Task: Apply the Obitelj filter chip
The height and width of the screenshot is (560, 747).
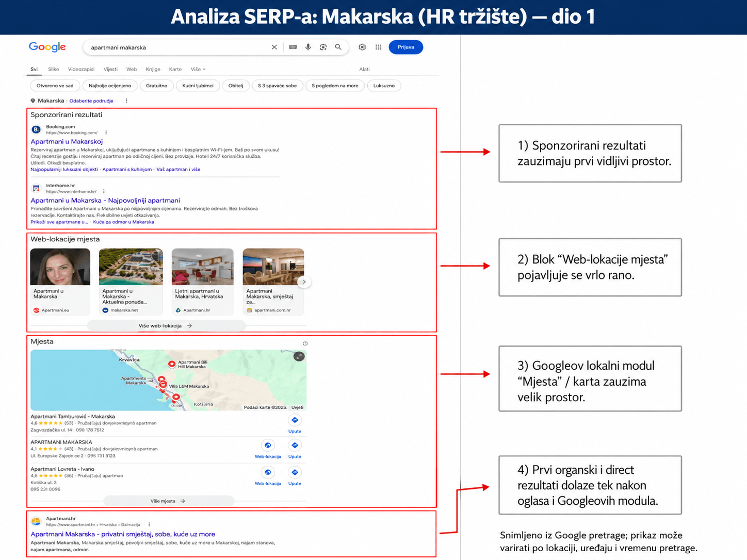Action: click(x=236, y=86)
